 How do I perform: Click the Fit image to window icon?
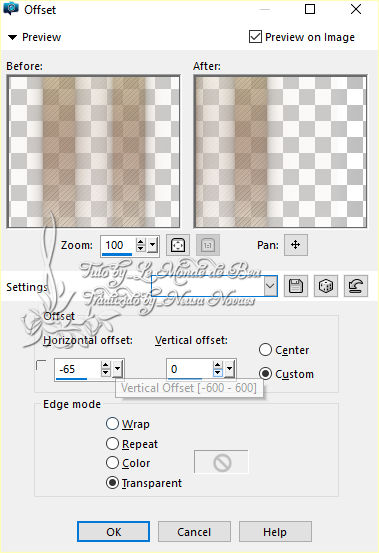tap(178, 245)
